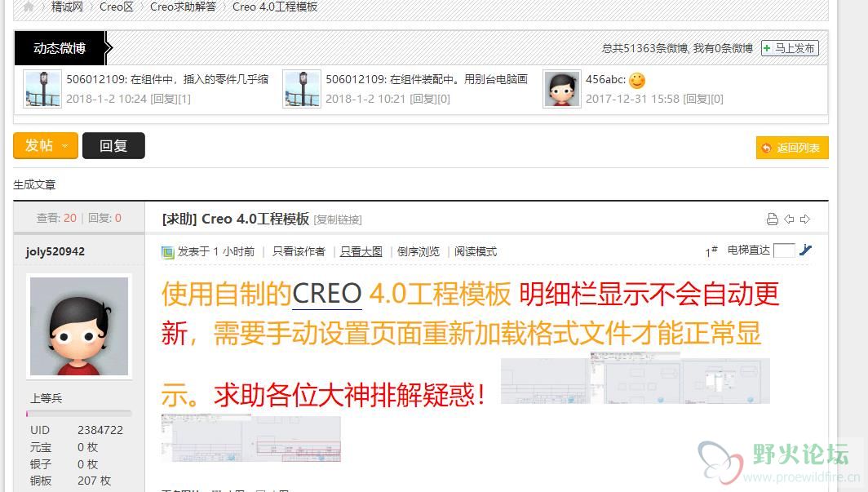Click the smiley emoji in 456abc microblog
Image resolution: width=868 pixels, height=492 pixels.
(637, 80)
